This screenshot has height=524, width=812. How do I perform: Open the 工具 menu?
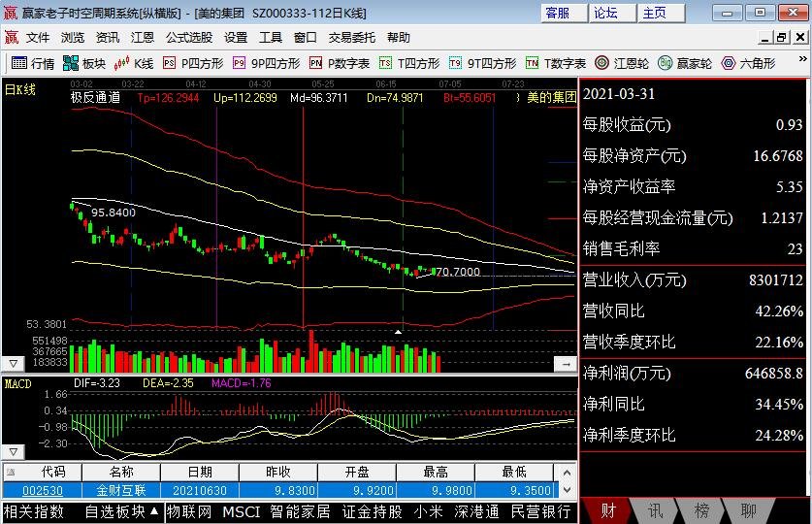coord(271,37)
